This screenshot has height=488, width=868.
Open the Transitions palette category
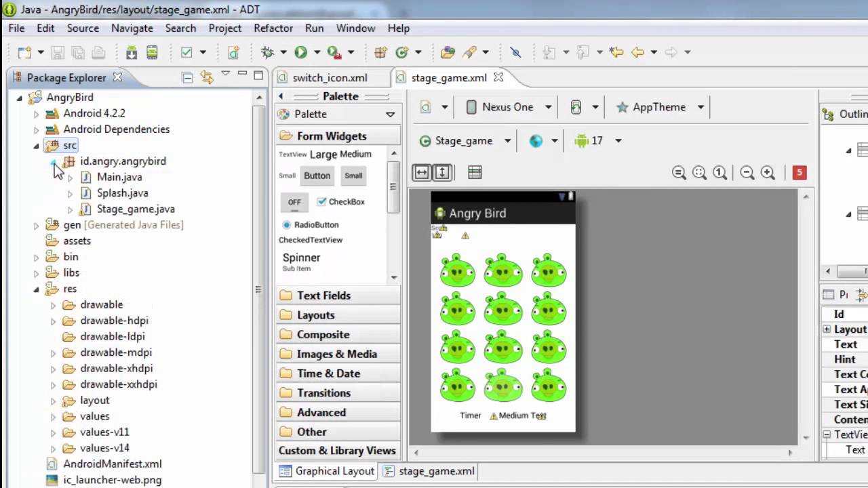click(338, 393)
